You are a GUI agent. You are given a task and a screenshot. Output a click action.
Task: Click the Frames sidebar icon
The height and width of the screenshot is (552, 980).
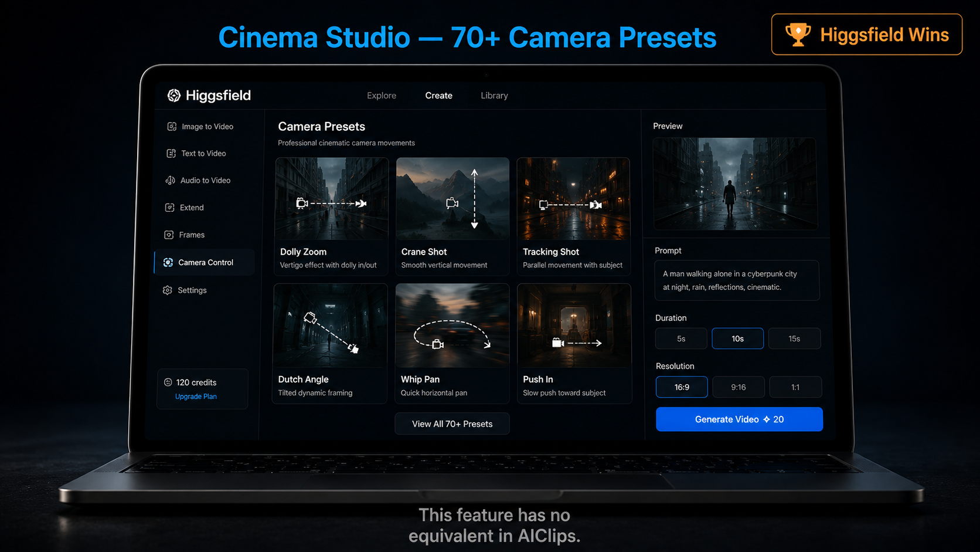click(x=169, y=235)
